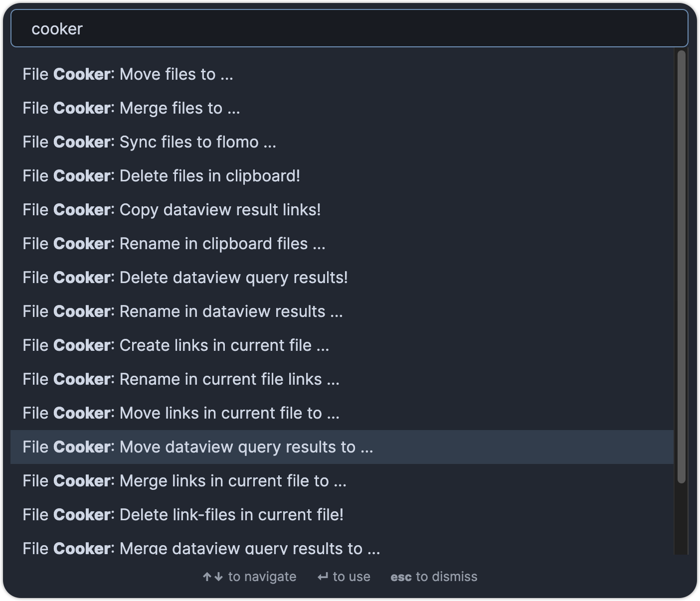Choose Create links in current file command

coord(342,345)
